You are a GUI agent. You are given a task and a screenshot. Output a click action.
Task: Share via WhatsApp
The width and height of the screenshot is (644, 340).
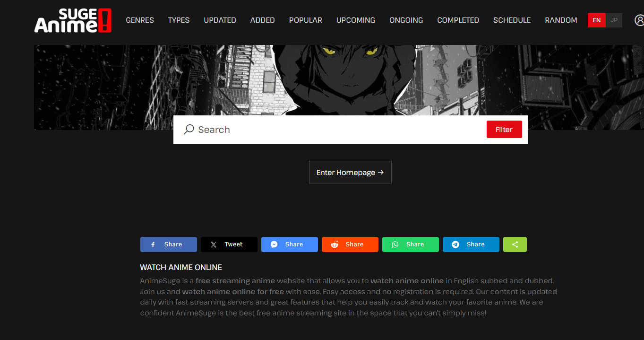click(410, 244)
